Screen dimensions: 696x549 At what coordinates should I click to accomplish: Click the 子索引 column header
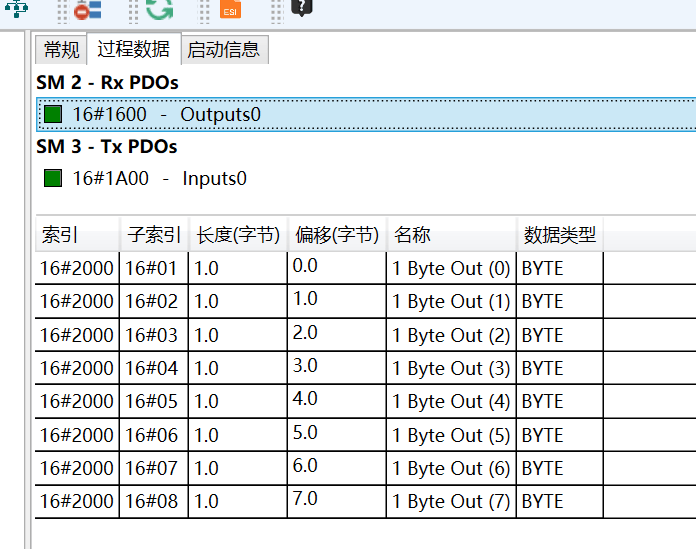click(154, 235)
